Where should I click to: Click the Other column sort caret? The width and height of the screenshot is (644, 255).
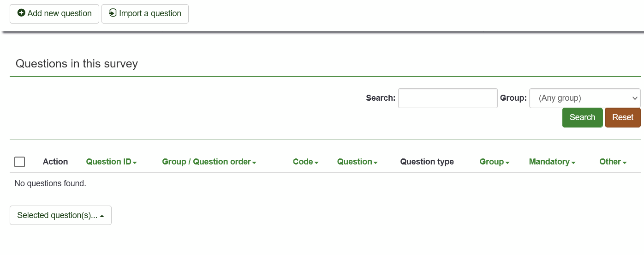[625, 163]
